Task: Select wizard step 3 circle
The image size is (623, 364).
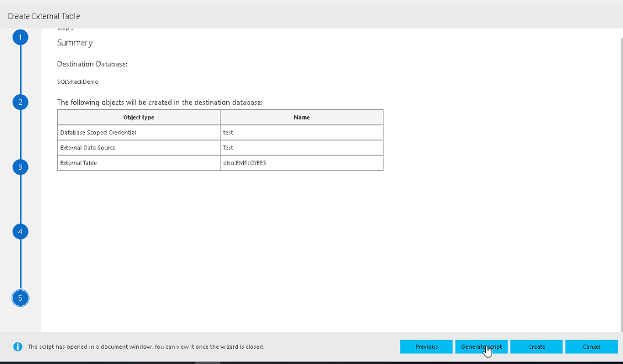Action: [20, 167]
